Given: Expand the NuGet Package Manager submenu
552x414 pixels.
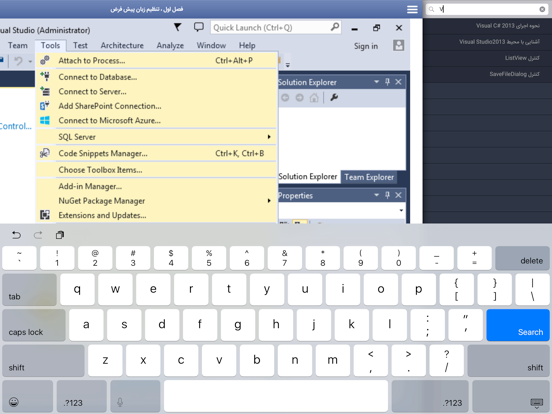Looking at the screenshot, I should [269, 201].
